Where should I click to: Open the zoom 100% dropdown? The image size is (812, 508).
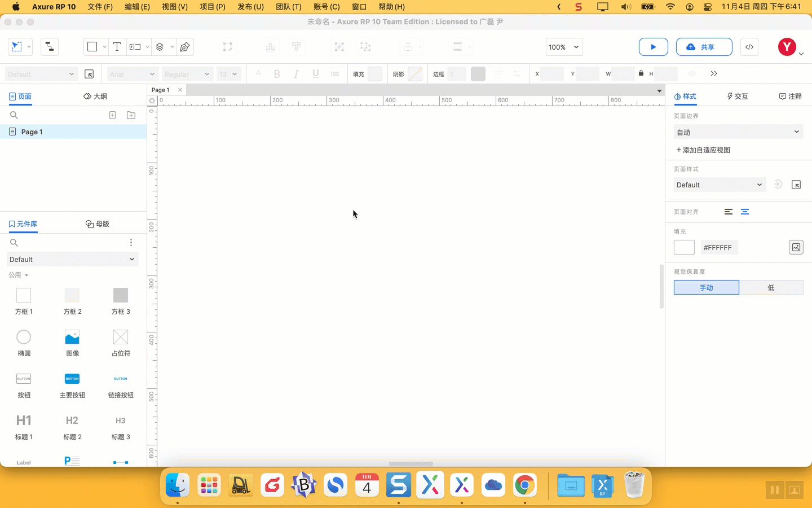[564, 47]
